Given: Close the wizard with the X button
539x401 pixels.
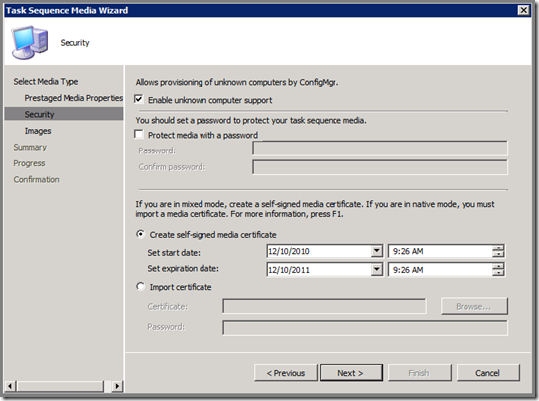Looking at the screenshot, I should pos(523,10).
